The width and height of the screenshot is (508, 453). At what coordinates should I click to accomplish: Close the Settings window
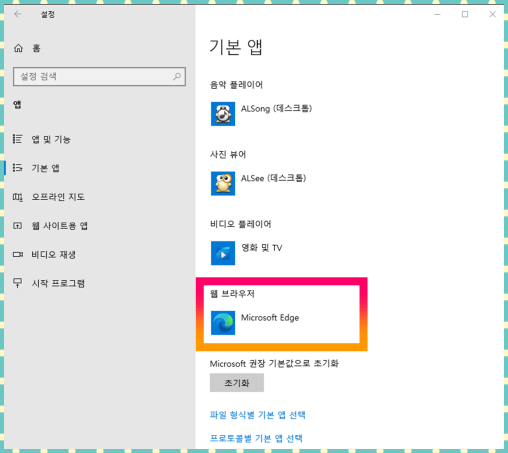point(492,14)
